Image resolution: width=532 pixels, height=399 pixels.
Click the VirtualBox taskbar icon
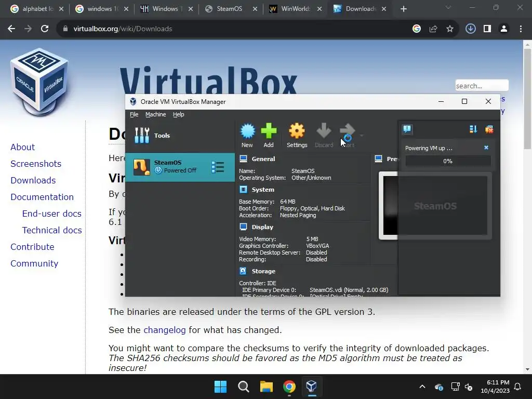[x=312, y=387]
